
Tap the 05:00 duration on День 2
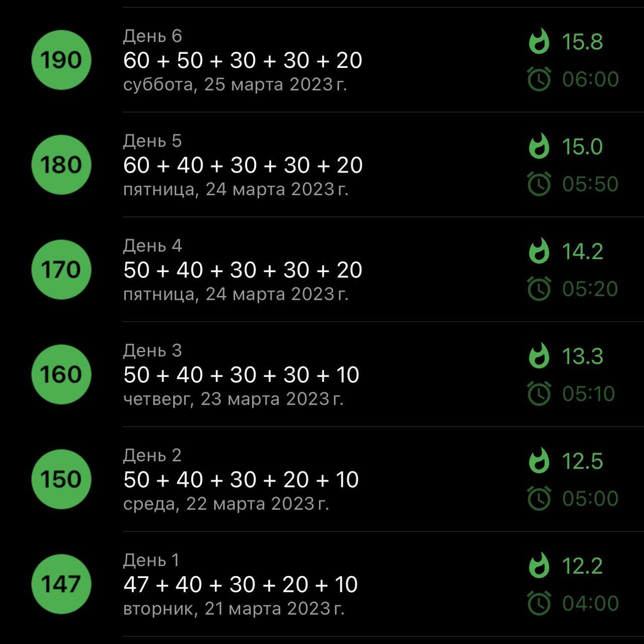point(590,498)
